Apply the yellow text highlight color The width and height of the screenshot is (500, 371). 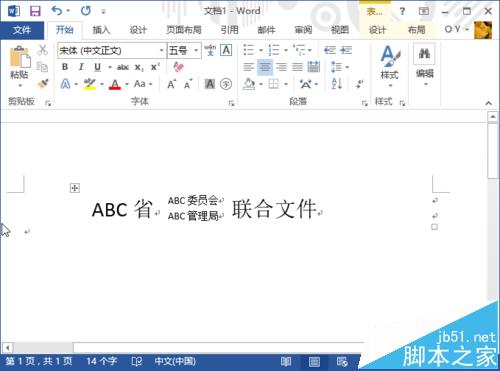89,84
